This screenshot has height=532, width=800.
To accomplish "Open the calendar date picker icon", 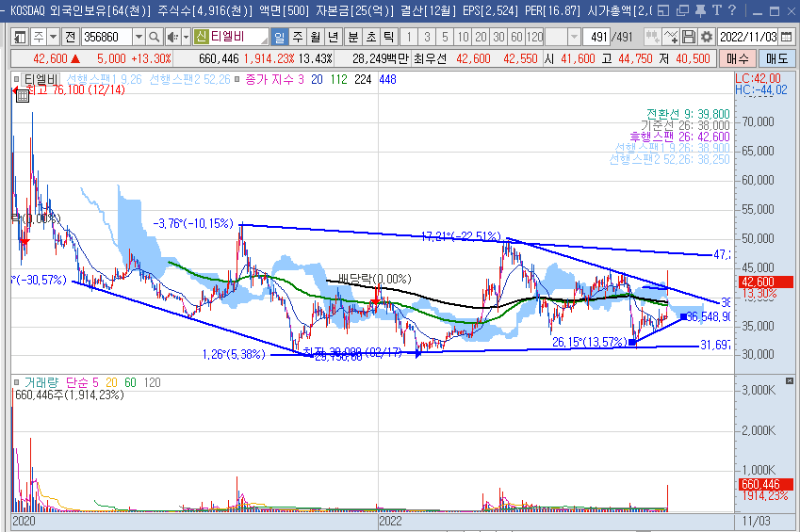I will click(786, 37).
